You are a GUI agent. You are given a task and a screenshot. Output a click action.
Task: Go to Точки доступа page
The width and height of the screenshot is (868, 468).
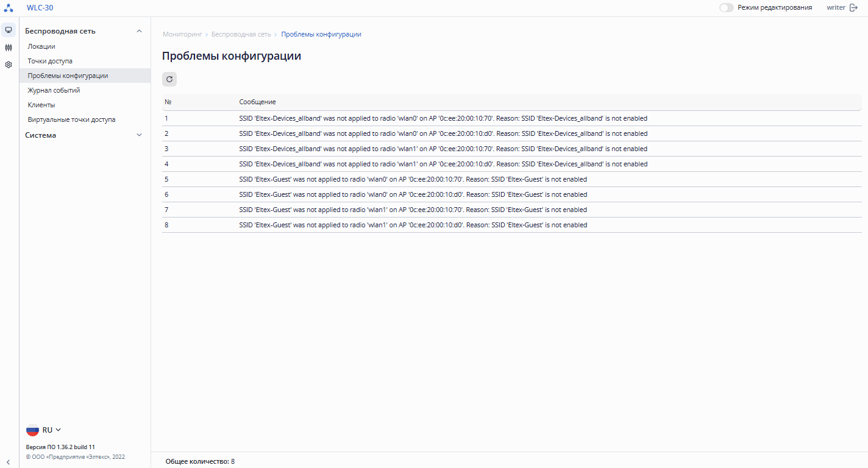[50, 61]
